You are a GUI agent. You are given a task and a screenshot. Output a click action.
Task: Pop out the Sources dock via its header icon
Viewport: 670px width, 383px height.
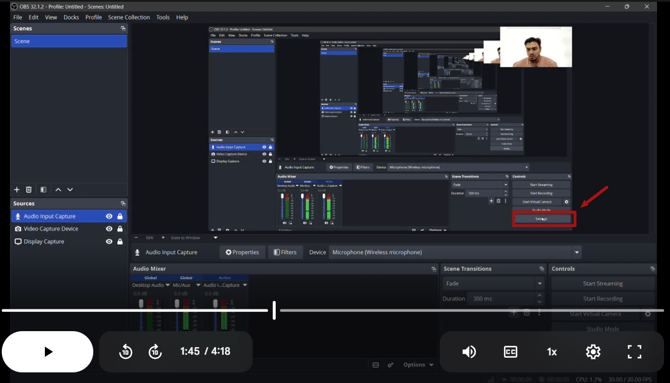tap(123, 203)
